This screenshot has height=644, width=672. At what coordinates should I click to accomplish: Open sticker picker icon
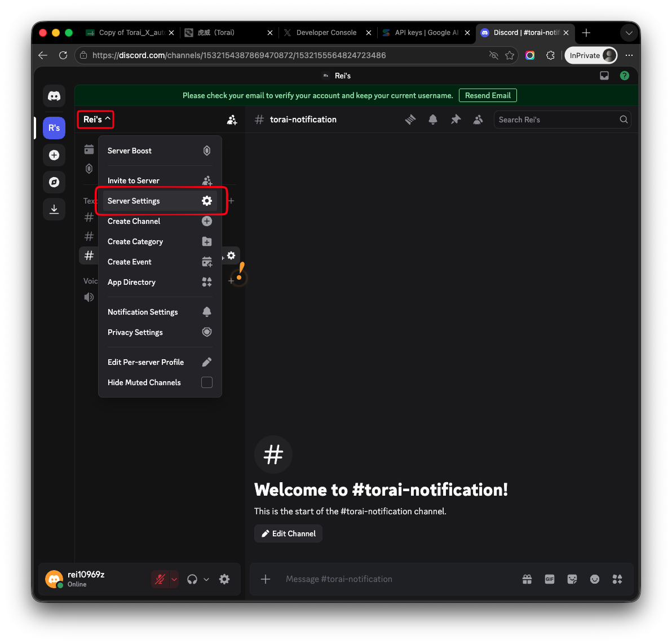tap(572, 579)
